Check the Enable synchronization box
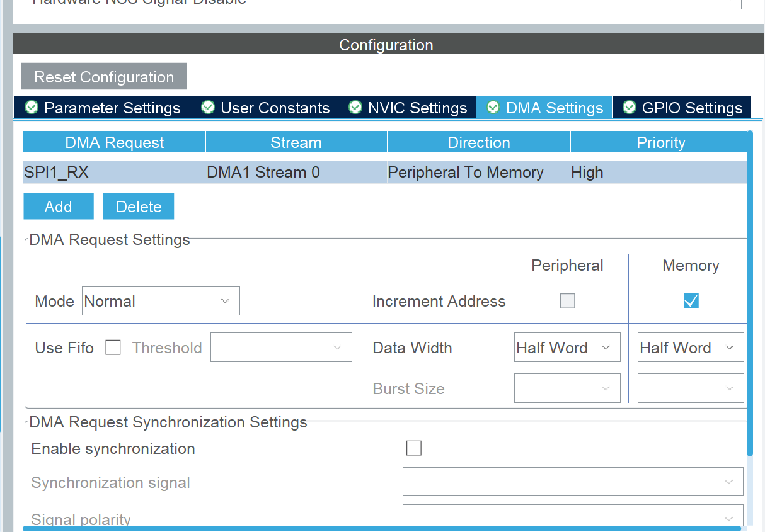Screen dimensions: 765x532 coord(413,448)
